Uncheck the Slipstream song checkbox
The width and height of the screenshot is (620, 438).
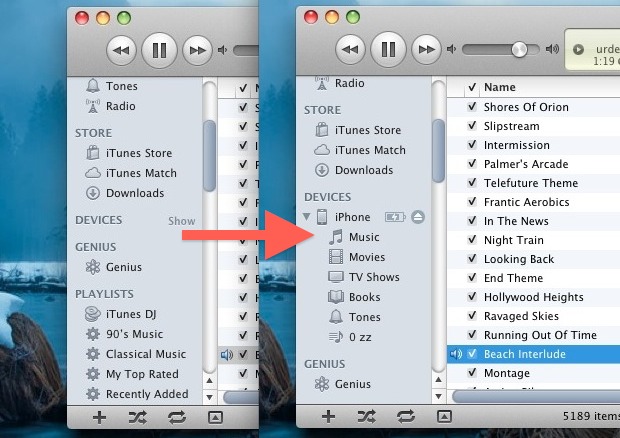(x=472, y=126)
